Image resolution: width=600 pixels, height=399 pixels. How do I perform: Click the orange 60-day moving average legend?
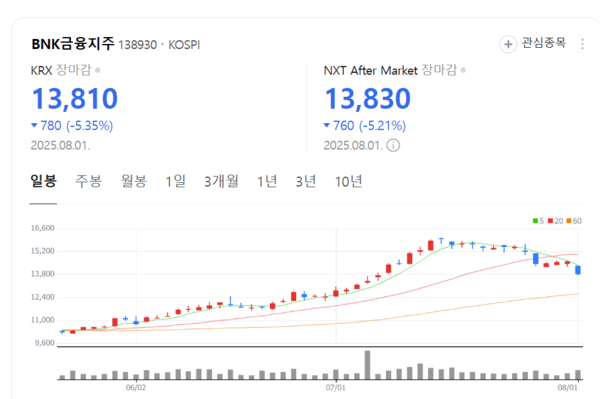tap(574, 221)
